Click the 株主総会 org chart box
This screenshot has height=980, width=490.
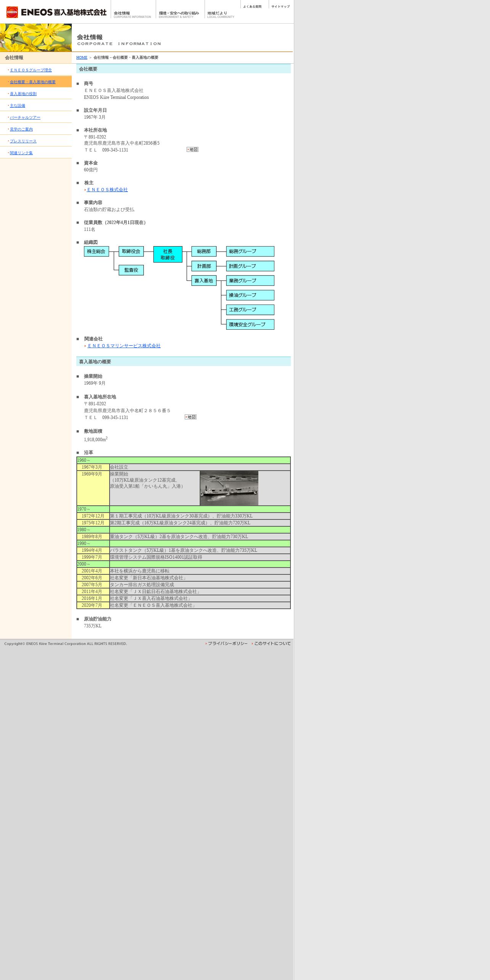tap(97, 251)
